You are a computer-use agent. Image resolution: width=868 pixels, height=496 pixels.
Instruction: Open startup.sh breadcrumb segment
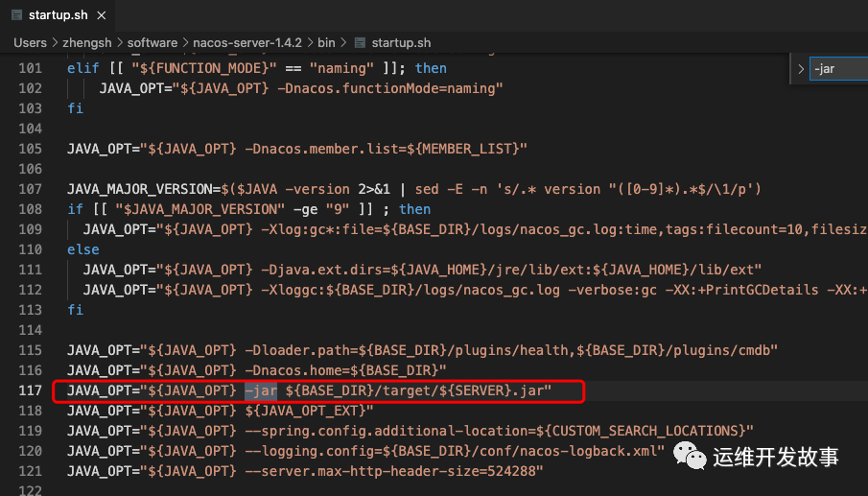(x=401, y=42)
